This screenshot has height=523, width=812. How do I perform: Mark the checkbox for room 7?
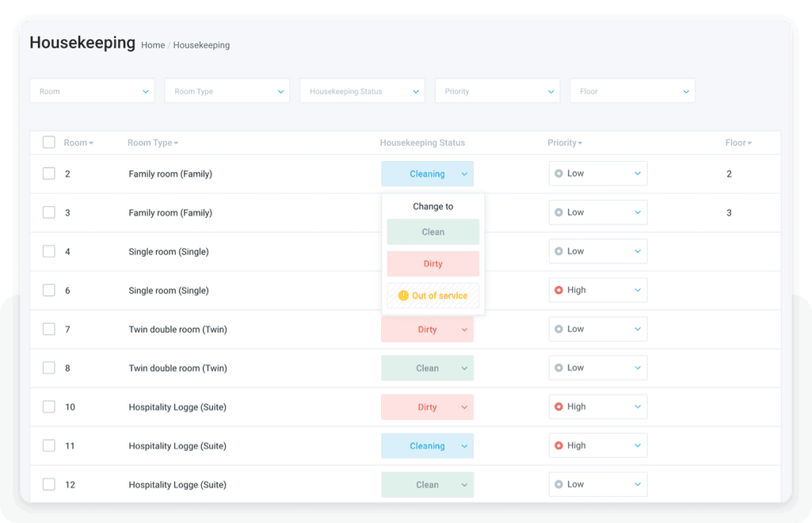48,329
